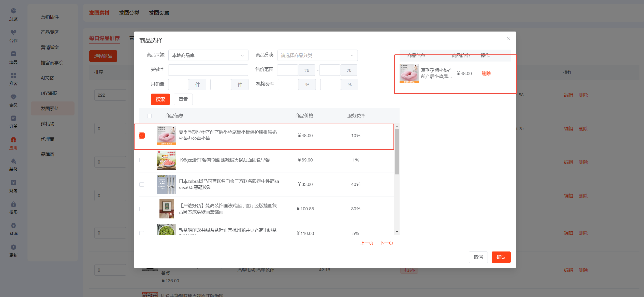
Task: Check the 198g云腿午餐肉 product checkbox
Action: (142, 160)
